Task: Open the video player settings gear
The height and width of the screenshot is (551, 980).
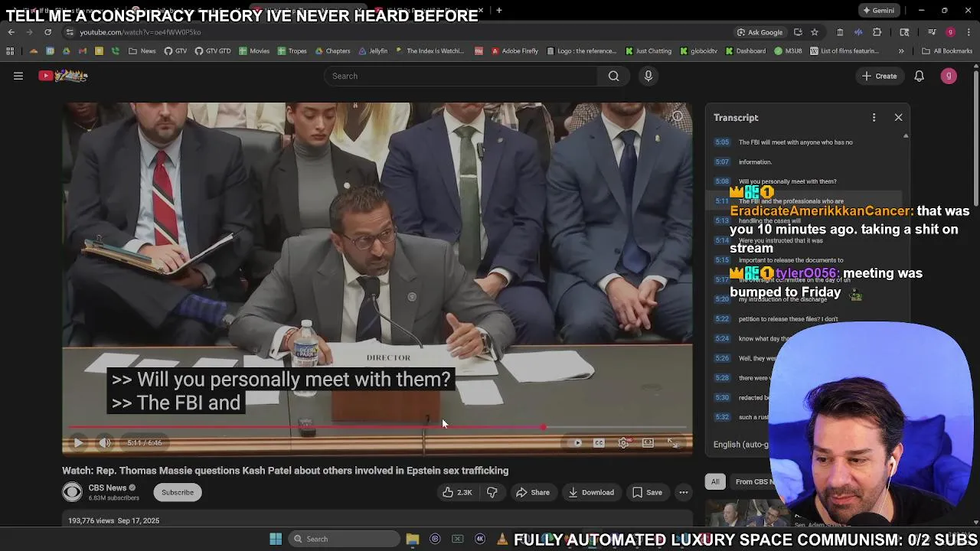Action: [x=624, y=443]
